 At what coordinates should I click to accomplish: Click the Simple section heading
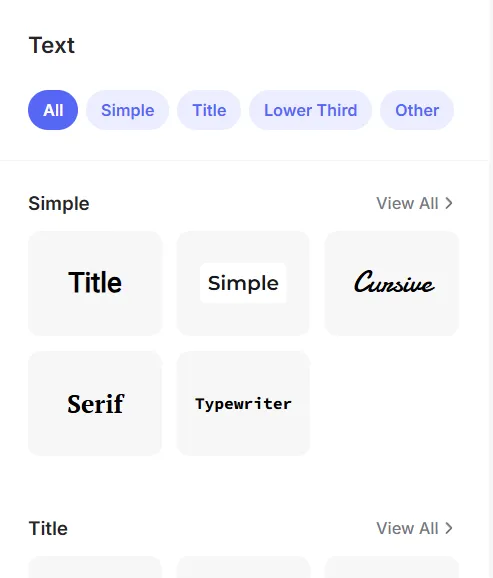click(x=59, y=203)
